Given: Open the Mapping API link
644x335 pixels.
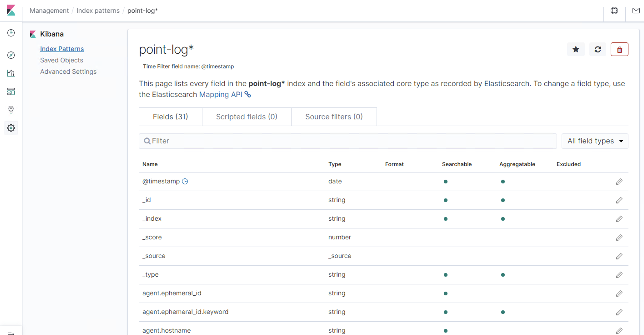Looking at the screenshot, I should [221, 94].
